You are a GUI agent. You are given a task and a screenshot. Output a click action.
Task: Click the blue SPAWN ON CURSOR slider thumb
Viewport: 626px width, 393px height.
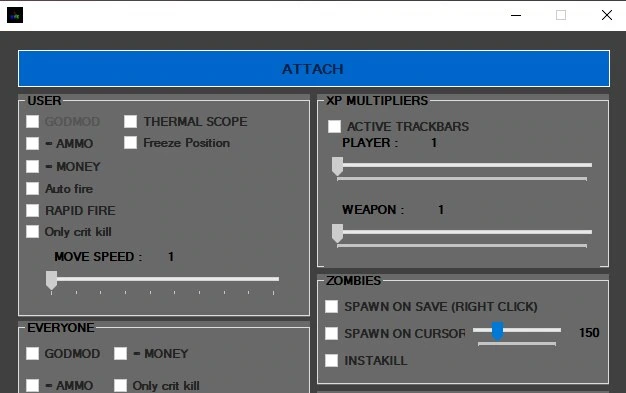497,331
